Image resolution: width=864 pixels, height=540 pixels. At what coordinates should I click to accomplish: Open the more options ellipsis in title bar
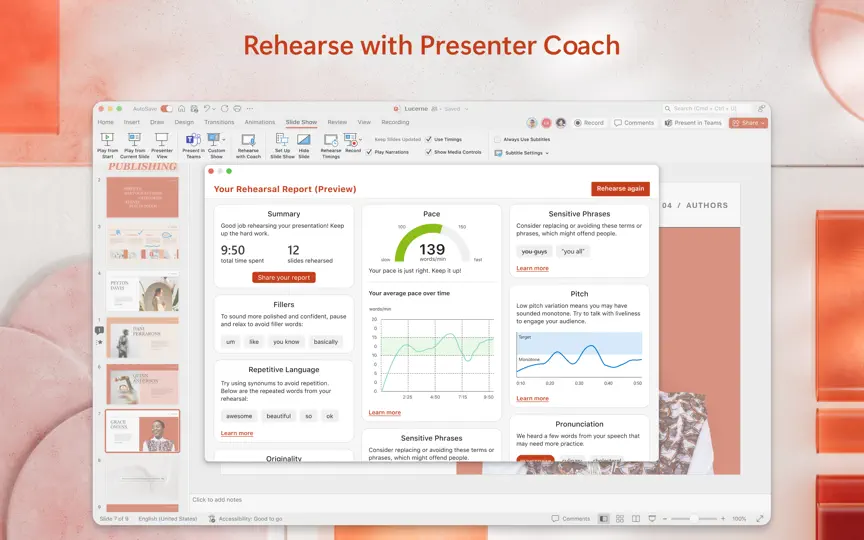[250, 109]
